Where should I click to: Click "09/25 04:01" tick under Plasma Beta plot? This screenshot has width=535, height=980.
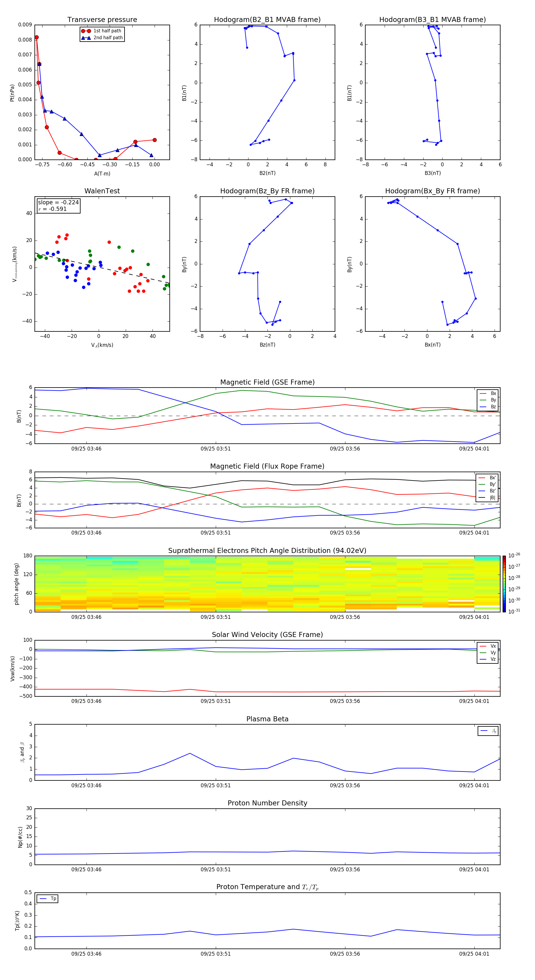tap(474, 785)
